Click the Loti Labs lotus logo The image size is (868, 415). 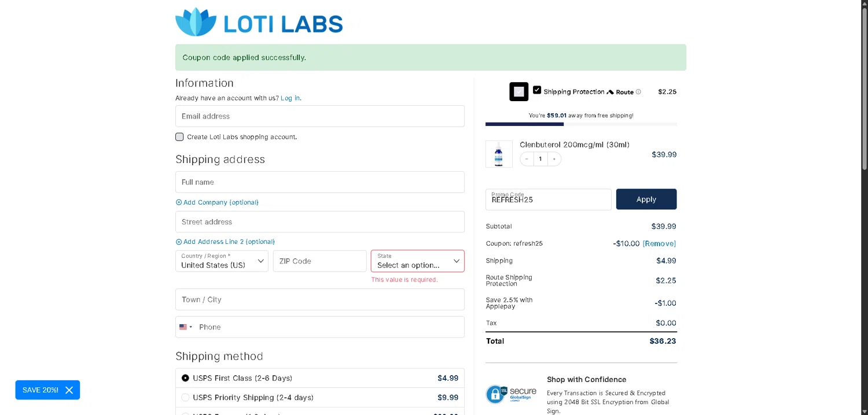(x=196, y=23)
